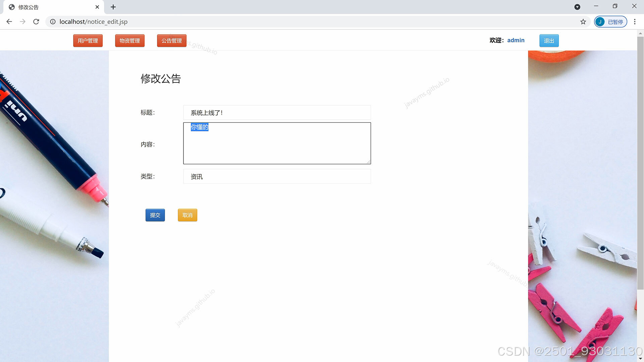This screenshot has height=362, width=644.
Task: Focus the 类型 input field
Action: click(x=277, y=176)
